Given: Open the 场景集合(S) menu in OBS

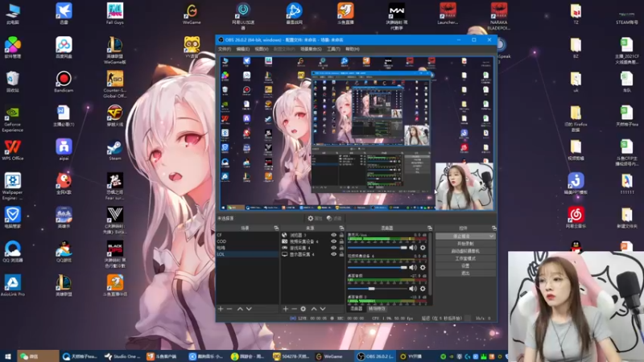Looking at the screenshot, I should 311,49.
